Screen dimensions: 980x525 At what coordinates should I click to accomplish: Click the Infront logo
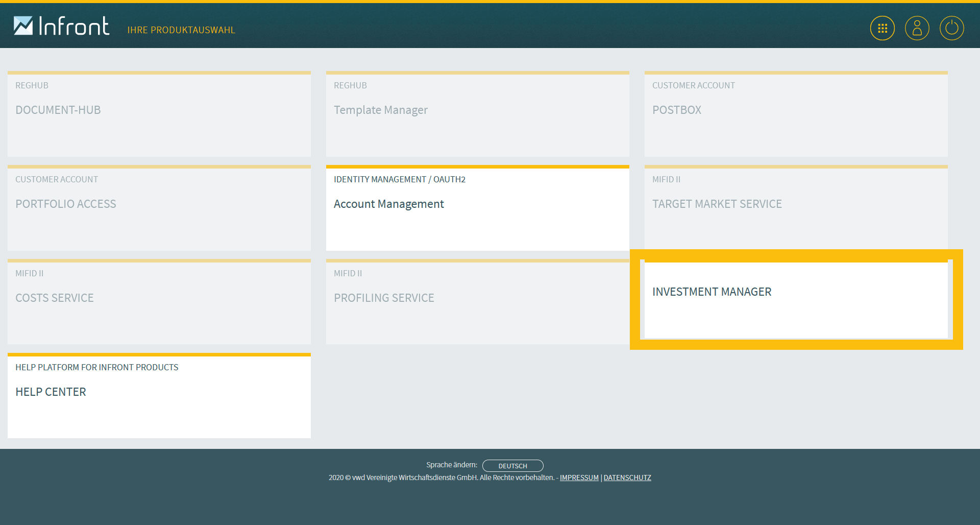click(x=61, y=26)
